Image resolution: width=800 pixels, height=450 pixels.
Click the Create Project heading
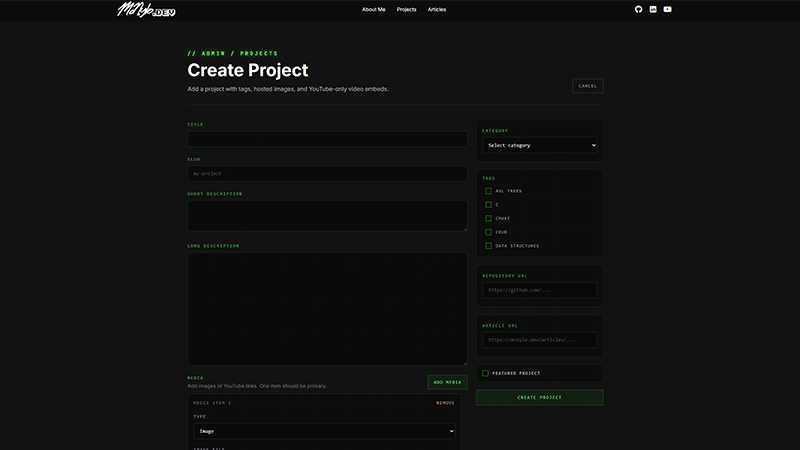pos(247,70)
